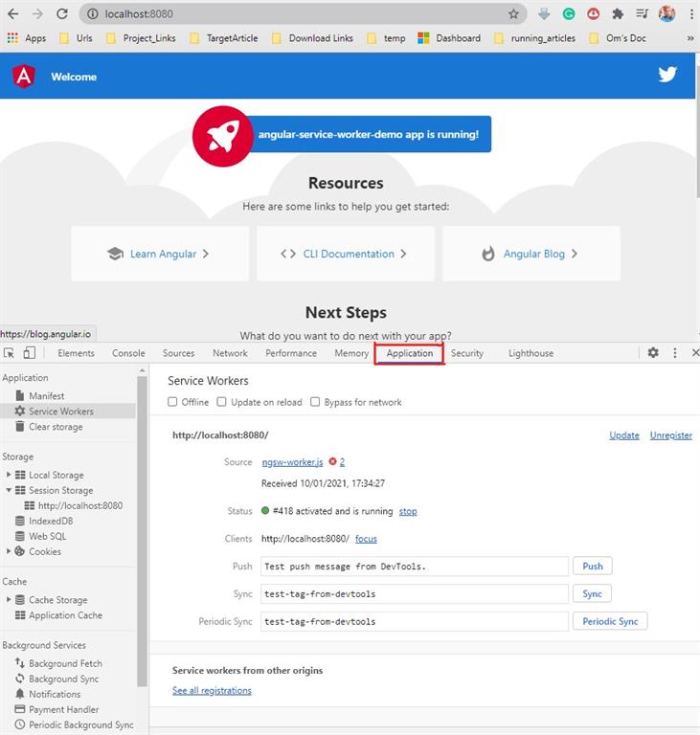Viewport: 700px width, 735px height.
Task: Click the Periodic Sync tag input field
Action: click(415, 621)
